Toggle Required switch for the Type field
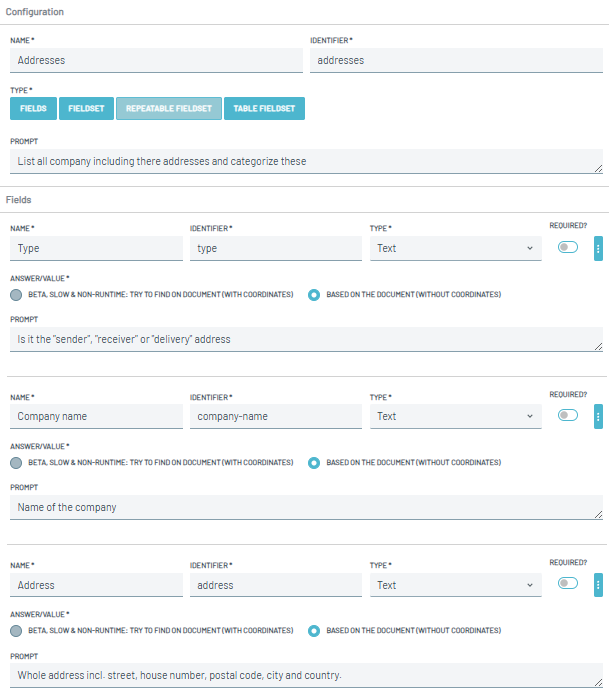Viewport: 609px width, 697px height. (568, 247)
